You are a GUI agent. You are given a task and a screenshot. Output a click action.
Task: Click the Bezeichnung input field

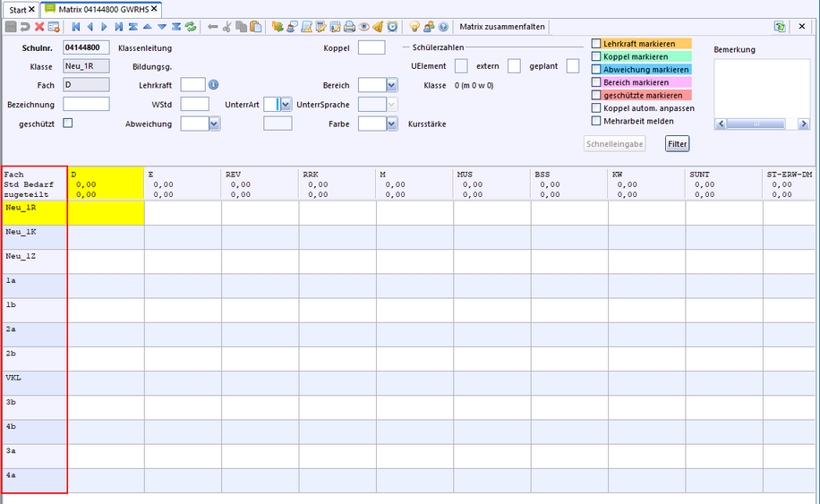point(86,105)
